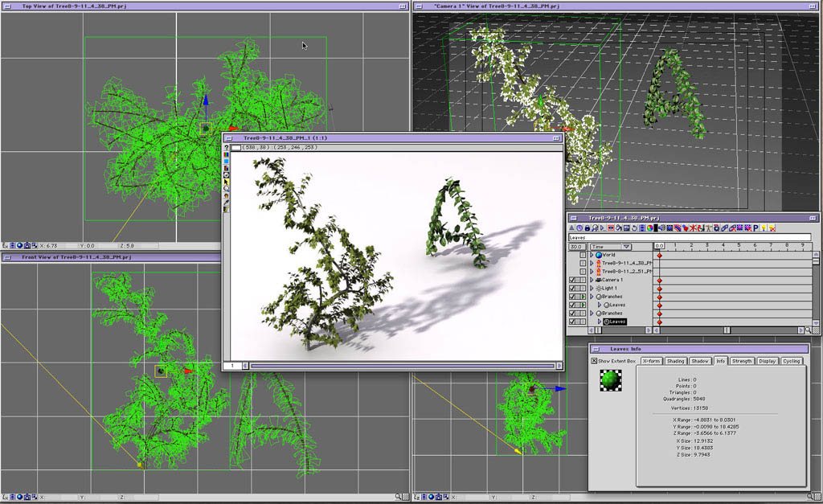Open the X-form tab in Leaves Info
This screenshot has height=504, width=823.
click(x=651, y=361)
